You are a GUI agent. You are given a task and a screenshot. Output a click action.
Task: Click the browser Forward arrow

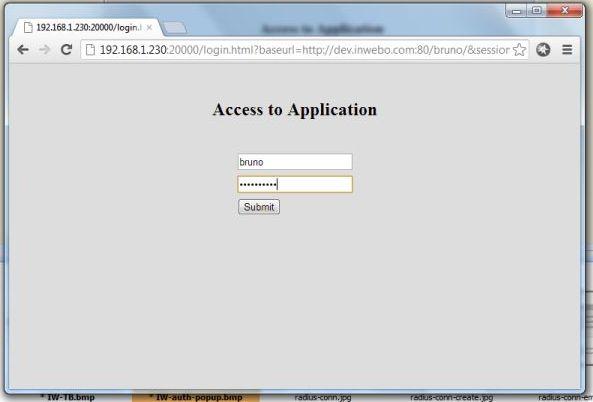click(x=45, y=50)
